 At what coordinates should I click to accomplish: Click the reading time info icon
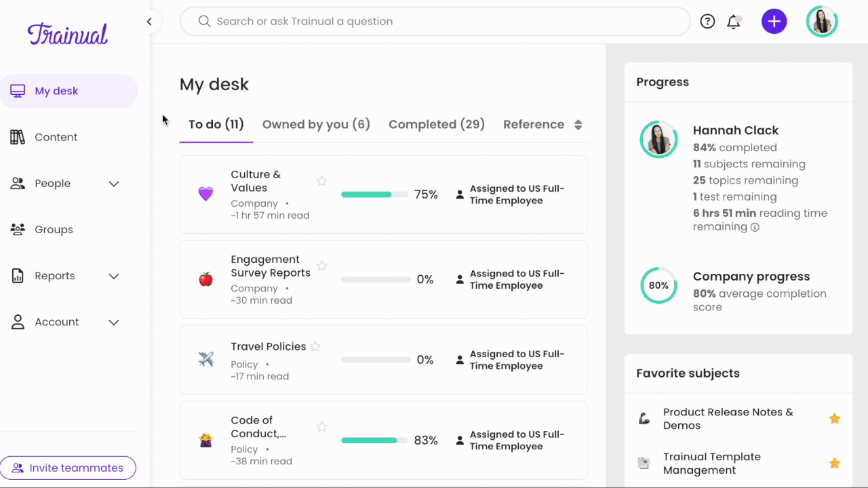755,228
